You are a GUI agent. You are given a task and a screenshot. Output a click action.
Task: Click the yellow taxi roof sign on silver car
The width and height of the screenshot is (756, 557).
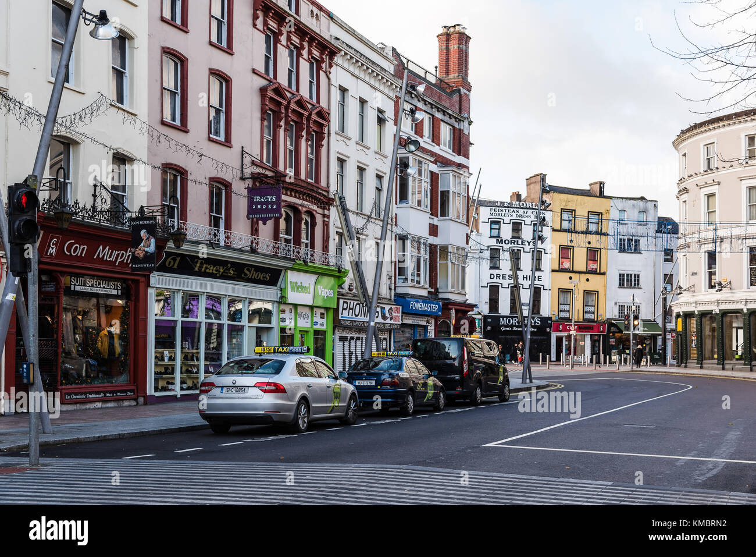tap(281, 349)
